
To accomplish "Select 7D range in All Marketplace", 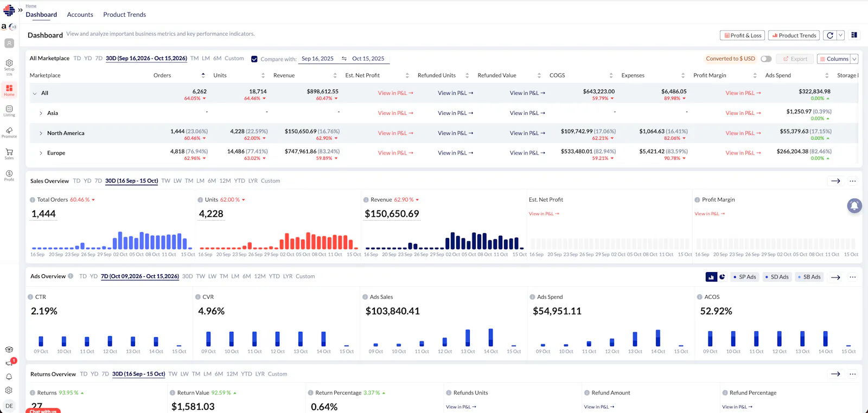I will [99, 59].
